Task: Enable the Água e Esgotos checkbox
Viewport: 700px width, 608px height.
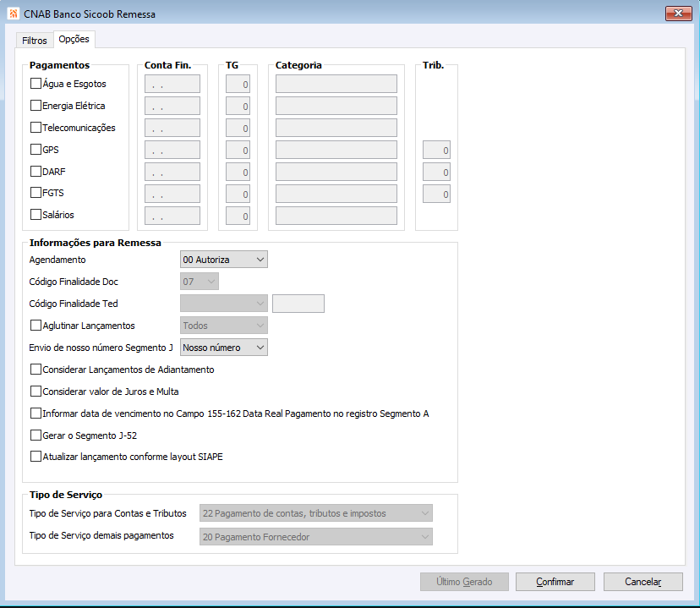Action: [36, 84]
